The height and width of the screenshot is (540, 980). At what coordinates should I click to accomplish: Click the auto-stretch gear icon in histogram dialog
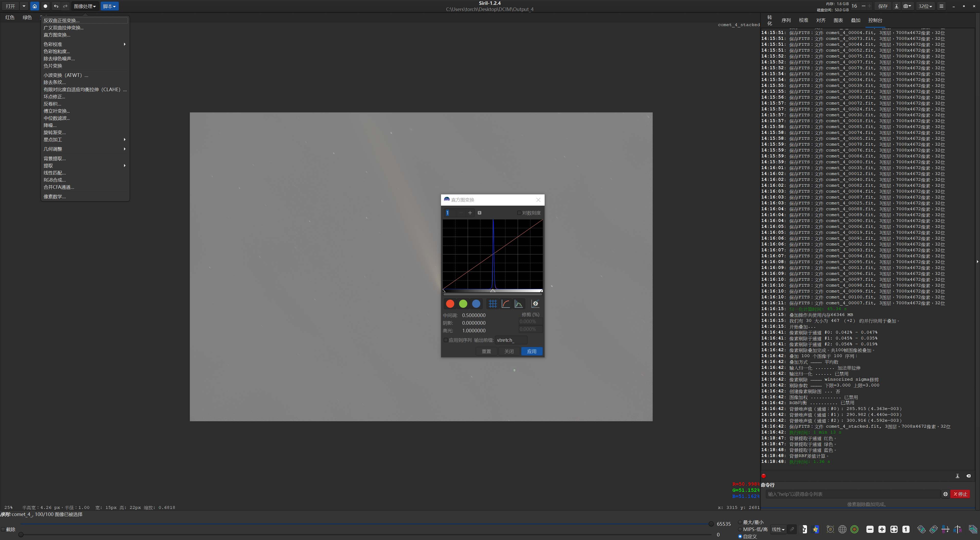coord(535,303)
